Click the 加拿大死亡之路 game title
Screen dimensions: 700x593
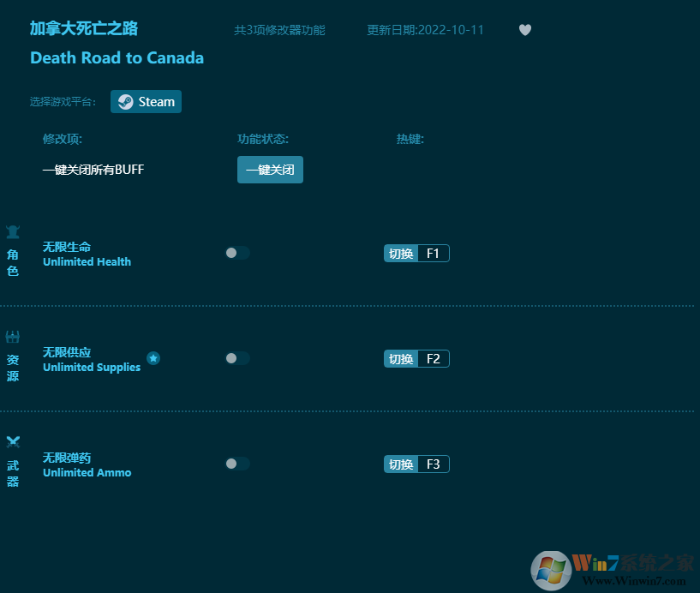coord(84,28)
